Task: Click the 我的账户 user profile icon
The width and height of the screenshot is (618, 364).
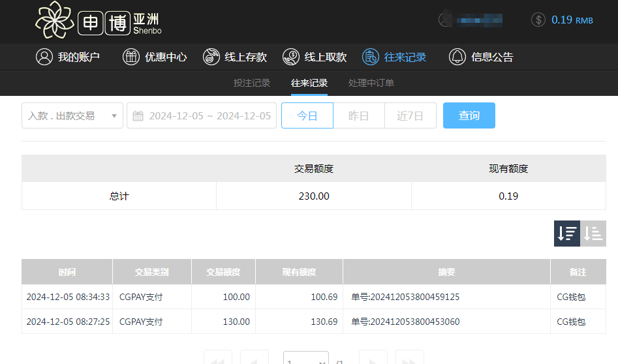Action: pos(44,57)
